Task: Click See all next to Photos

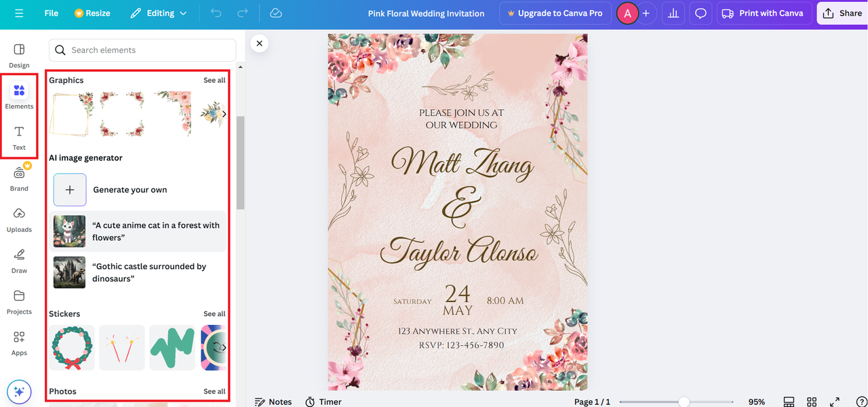Action: pos(214,391)
